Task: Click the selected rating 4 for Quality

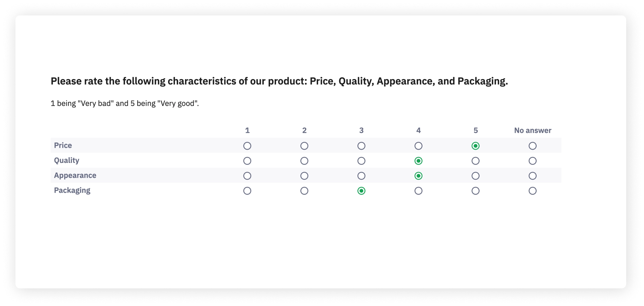Action: 418,161
